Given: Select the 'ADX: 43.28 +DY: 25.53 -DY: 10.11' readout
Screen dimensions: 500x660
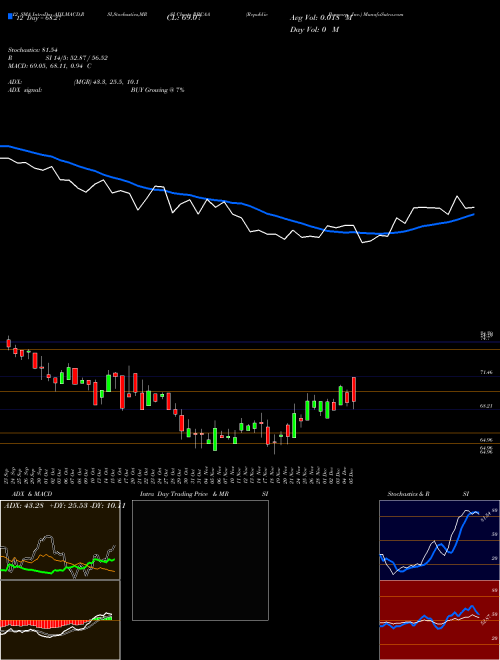Looking at the screenshot, I should tap(64, 505).
